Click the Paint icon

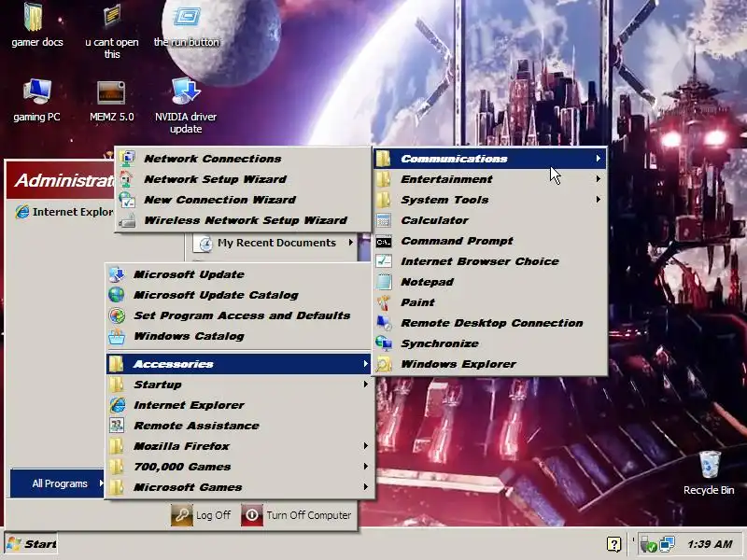[384, 302]
